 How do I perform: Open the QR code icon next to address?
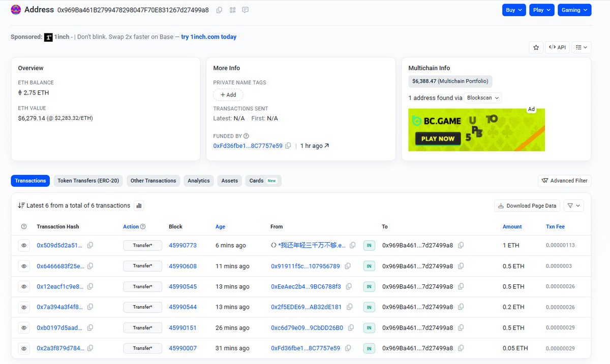click(232, 10)
